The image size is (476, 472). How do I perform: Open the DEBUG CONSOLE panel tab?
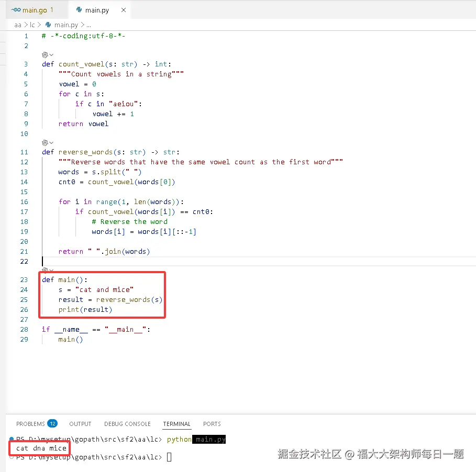pos(127,424)
